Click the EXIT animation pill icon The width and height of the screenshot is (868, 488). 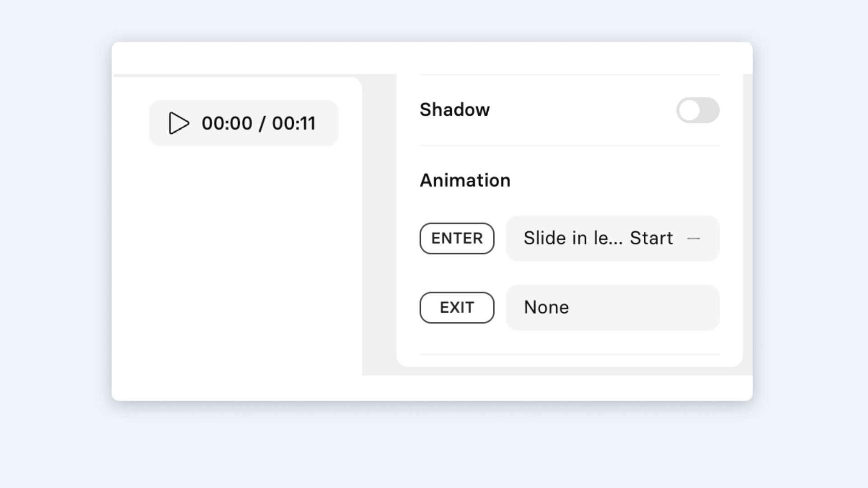pos(457,308)
